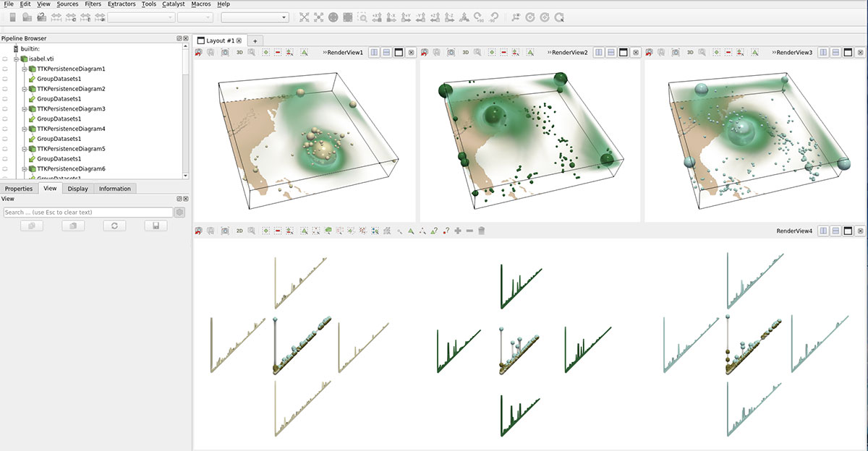Add a new layout with the plus button
Image resolution: width=868 pixels, height=451 pixels.
255,41
